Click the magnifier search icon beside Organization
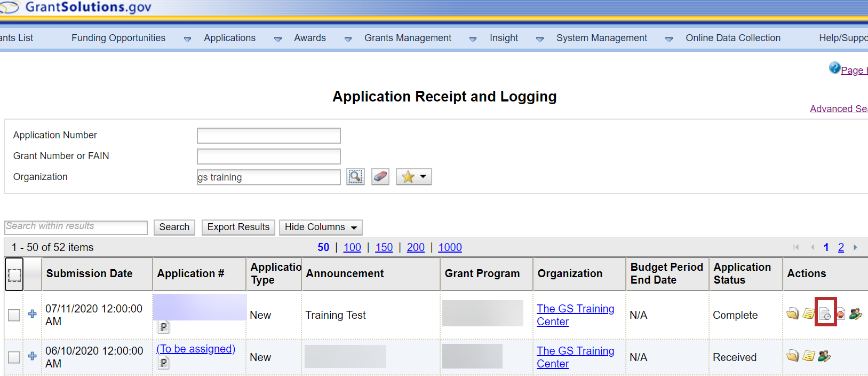 [355, 177]
